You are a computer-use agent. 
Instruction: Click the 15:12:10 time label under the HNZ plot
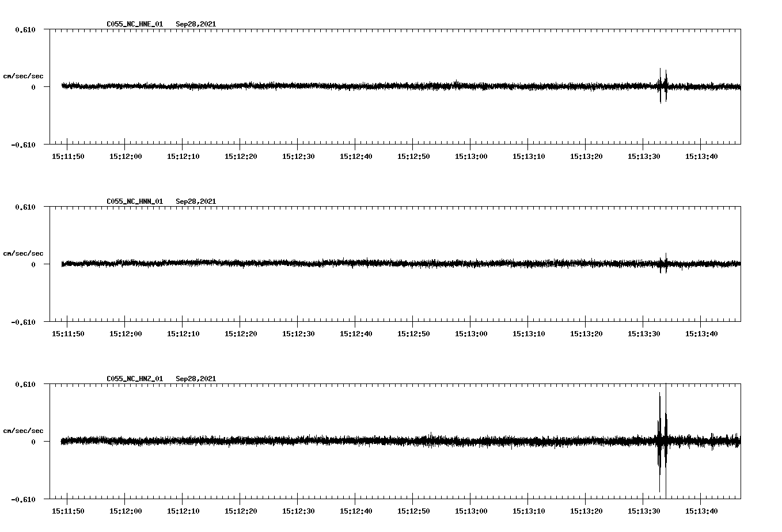click(x=183, y=511)
